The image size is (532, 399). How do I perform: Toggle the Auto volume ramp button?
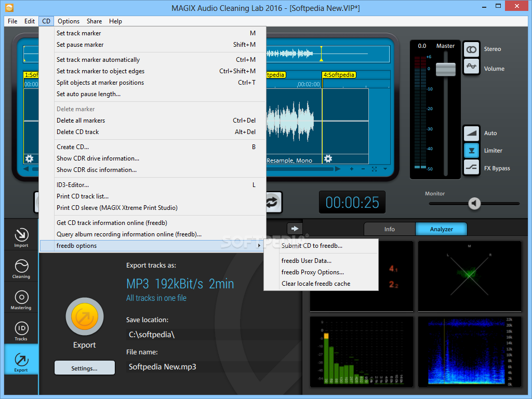point(471,133)
